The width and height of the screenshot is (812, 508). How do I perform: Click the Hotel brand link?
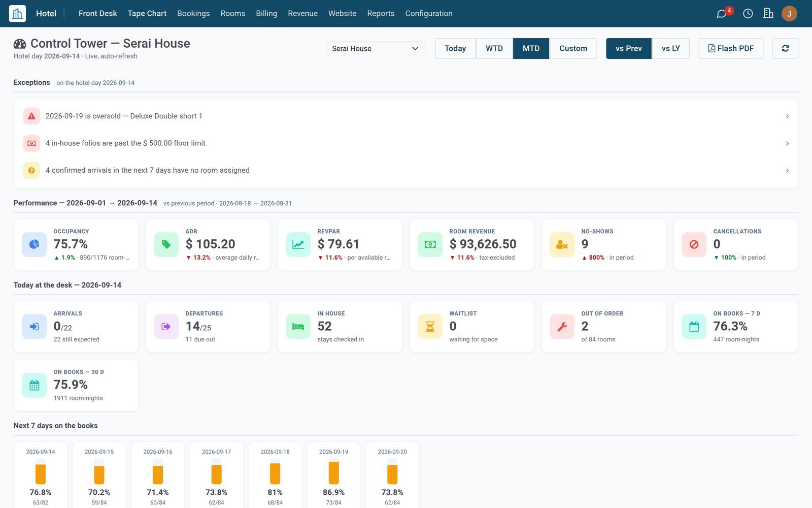click(x=46, y=13)
